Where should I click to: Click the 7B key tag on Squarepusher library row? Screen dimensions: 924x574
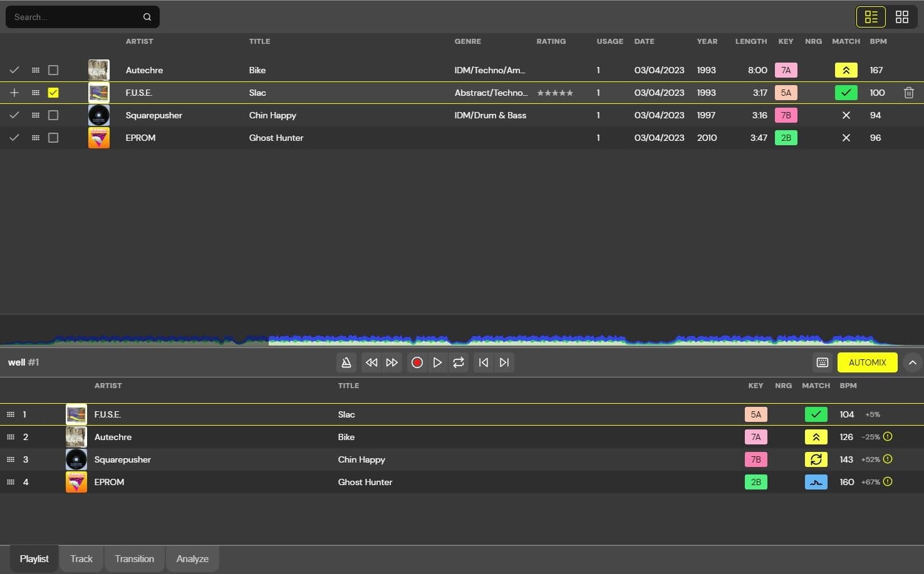tap(786, 115)
